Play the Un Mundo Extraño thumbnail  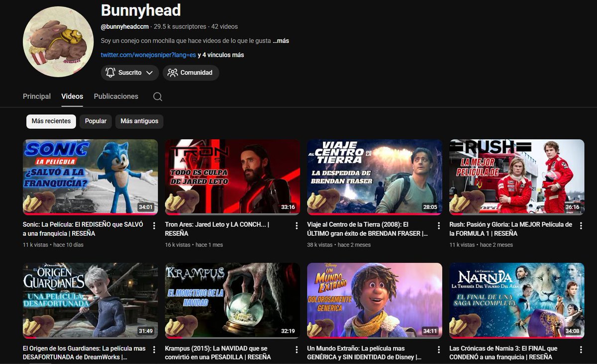[x=375, y=301]
